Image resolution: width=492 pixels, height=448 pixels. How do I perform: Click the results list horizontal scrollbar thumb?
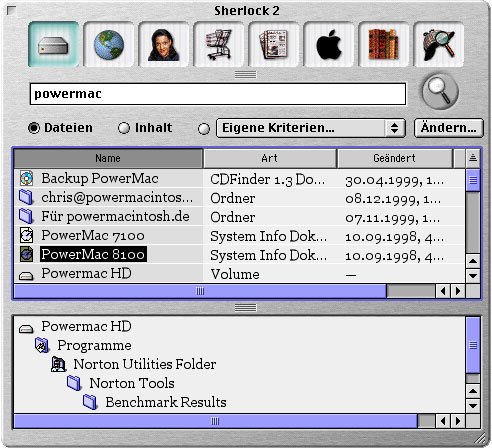[x=200, y=291]
